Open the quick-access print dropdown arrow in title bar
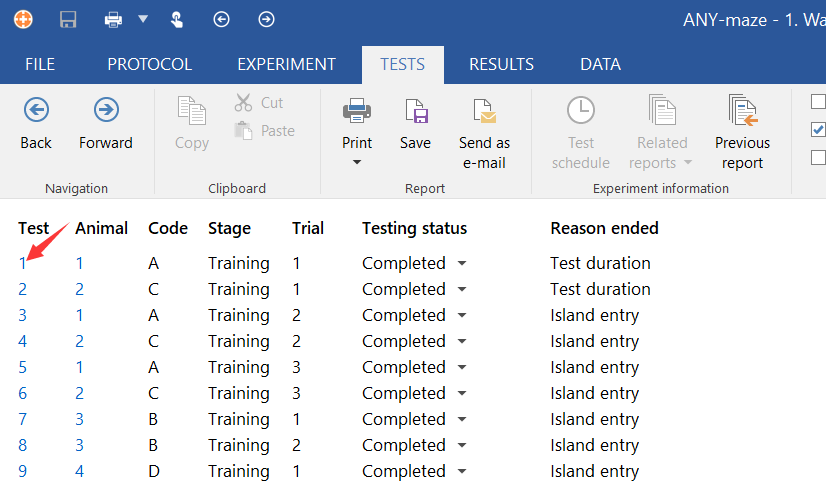 click(143, 19)
